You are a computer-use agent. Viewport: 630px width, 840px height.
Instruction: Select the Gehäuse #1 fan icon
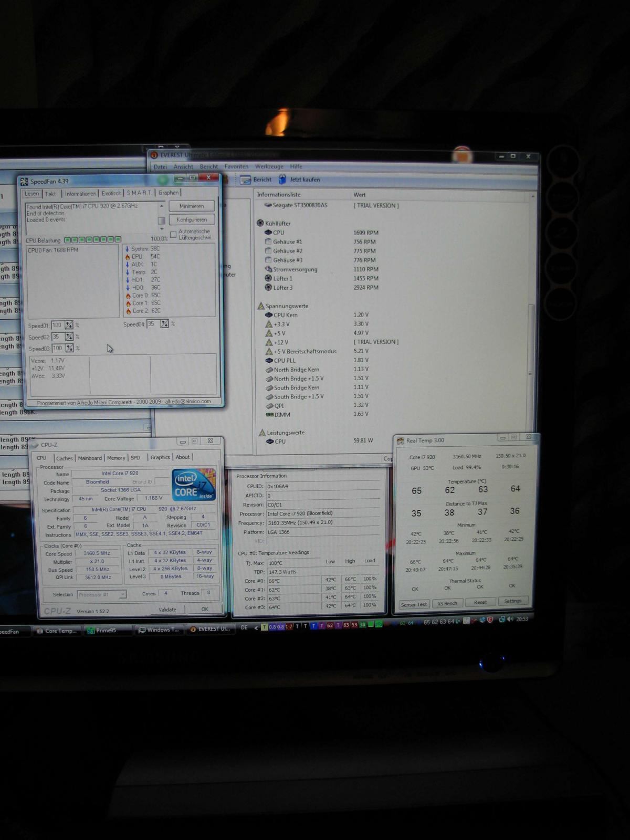point(268,242)
